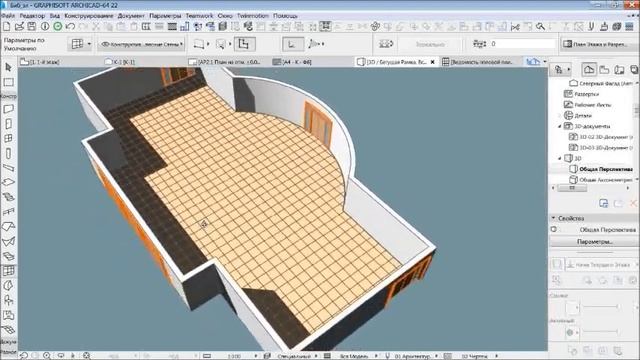Open the Файл menu
Image resolution: width=640 pixels, height=360 pixels.
tap(8, 16)
